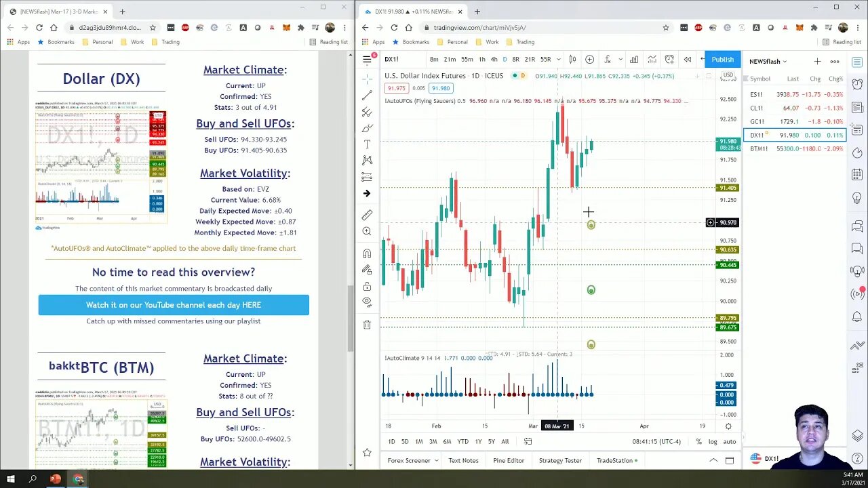This screenshot has height=488, width=868.
Task: Open watchlist more options ellipsis
Action: tap(835, 62)
